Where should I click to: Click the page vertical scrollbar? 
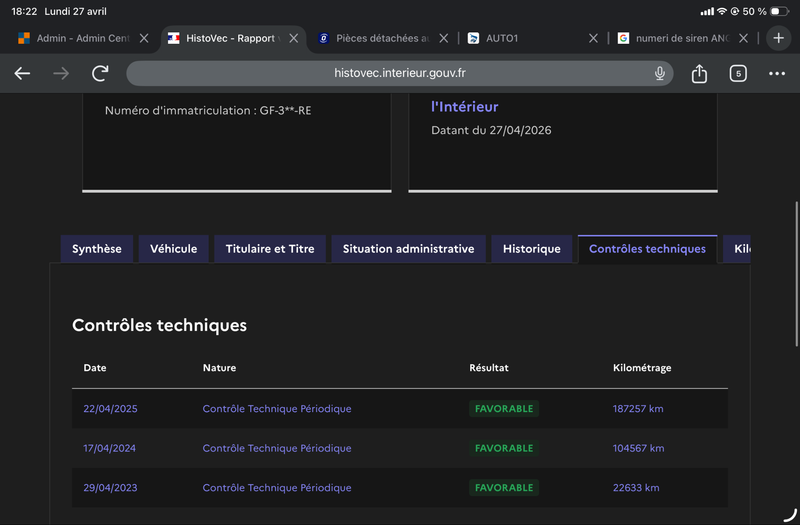[x=796, y=274]
